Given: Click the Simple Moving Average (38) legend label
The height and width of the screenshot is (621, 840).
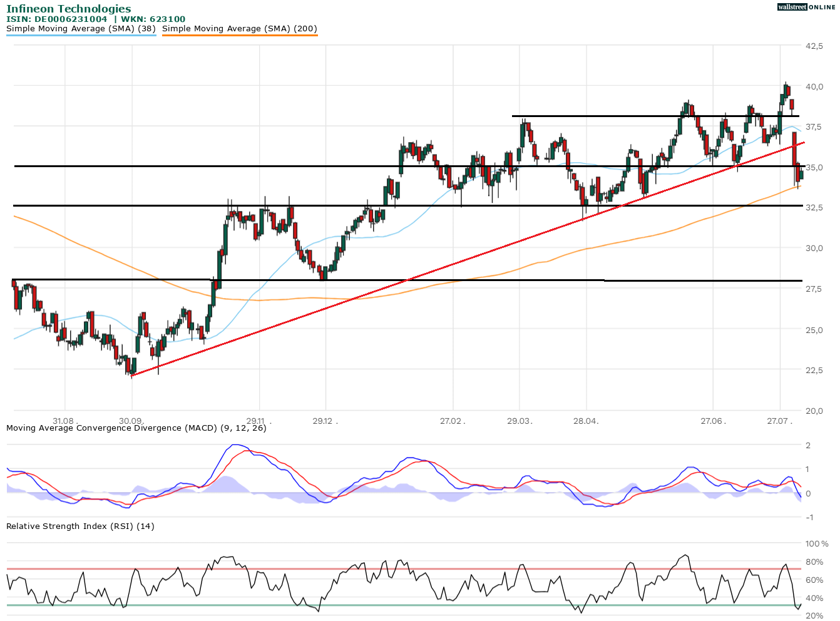Looking at the screenshot, I should [81, 29].
